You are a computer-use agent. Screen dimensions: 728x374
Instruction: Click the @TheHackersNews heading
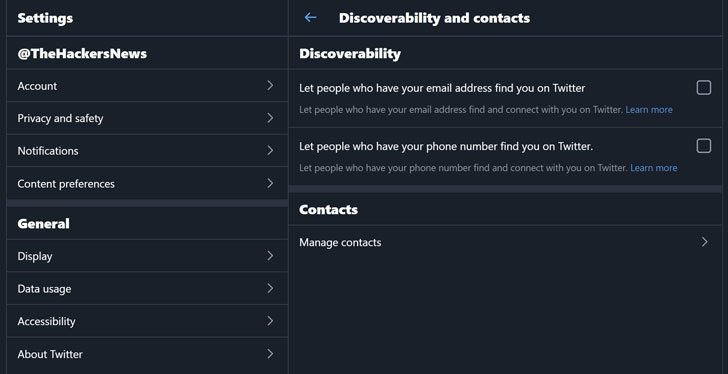82,54
